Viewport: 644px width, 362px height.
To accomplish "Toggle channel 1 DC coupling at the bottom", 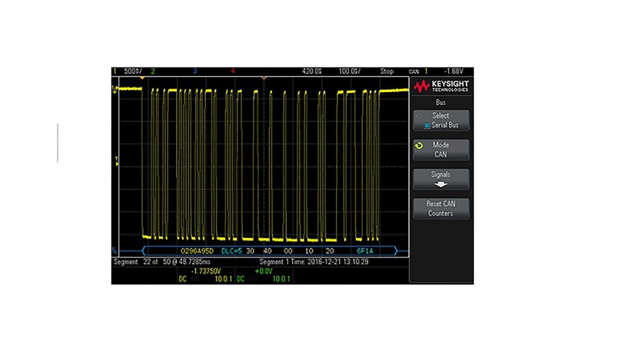I will click(182, 279).
